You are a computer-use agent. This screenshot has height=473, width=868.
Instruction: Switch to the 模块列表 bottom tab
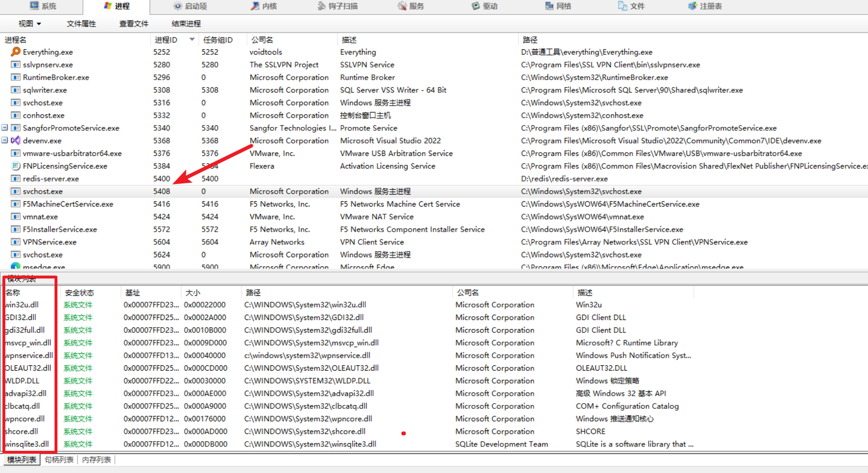coord(22,459)
